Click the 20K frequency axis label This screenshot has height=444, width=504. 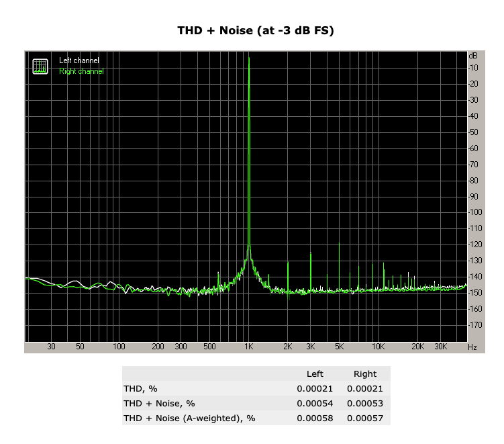[418, 347]
